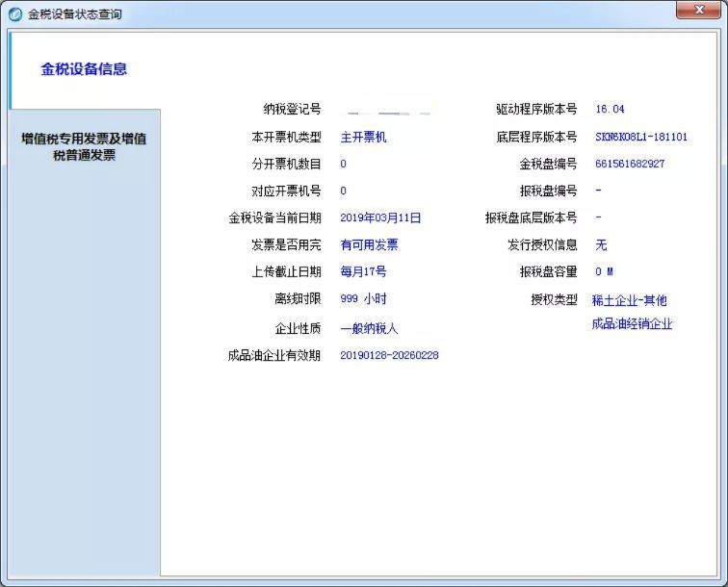Screen dimensions: 728x587
Task: Click the 报税盘容量 value 0 M
Action: (x=604, y=272)
